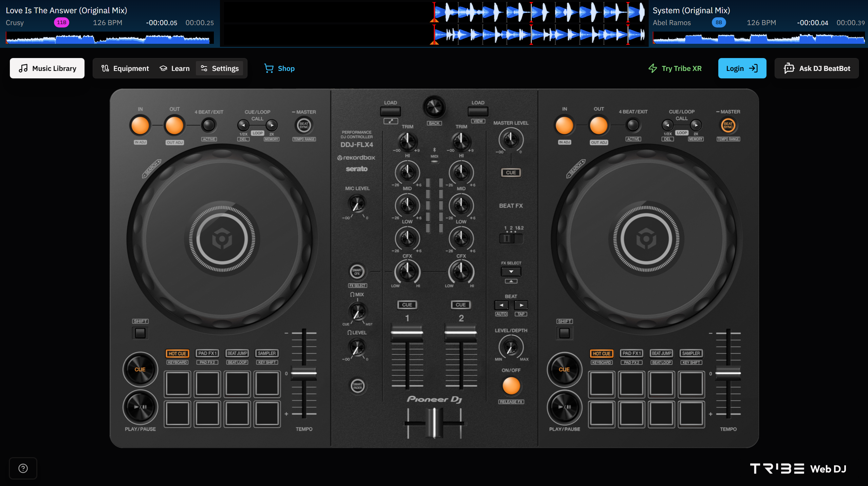Click right deck 1/2X loop button
The width and height of the screenshot is (868, 486).
point(667,125)
